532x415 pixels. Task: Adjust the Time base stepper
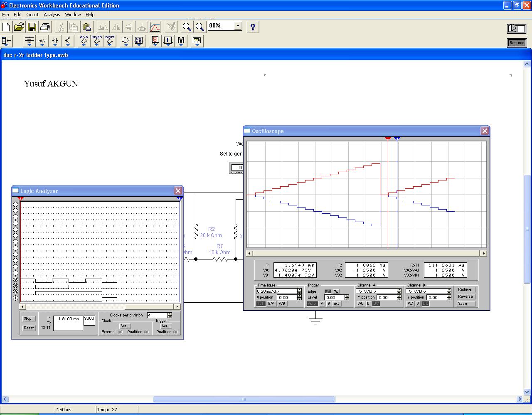(299, 291)
